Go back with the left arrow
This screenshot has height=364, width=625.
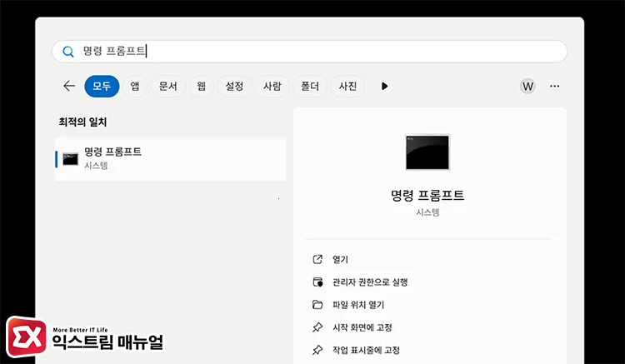[69, 86]
